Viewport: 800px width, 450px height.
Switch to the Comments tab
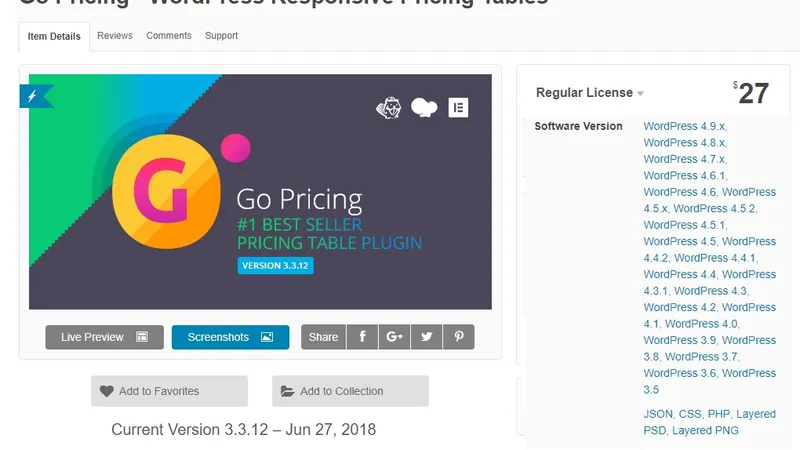169,36
